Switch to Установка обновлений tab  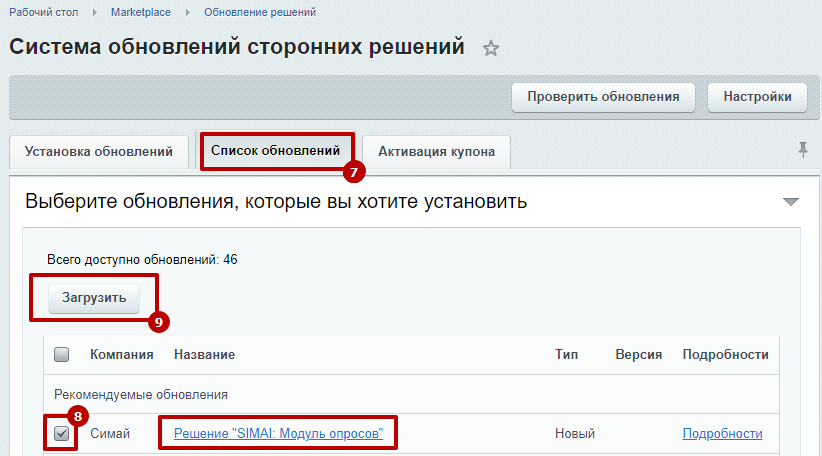(x=99, y=152)
